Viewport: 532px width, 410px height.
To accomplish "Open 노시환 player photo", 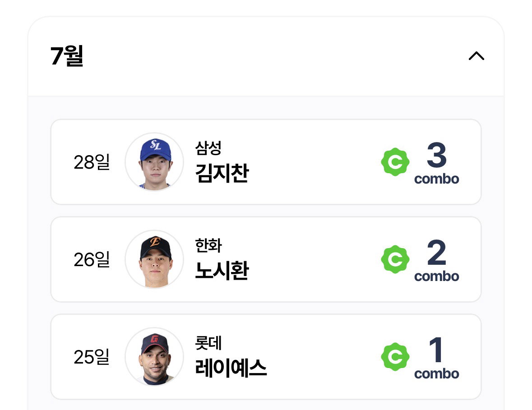I will coord(154,259).
